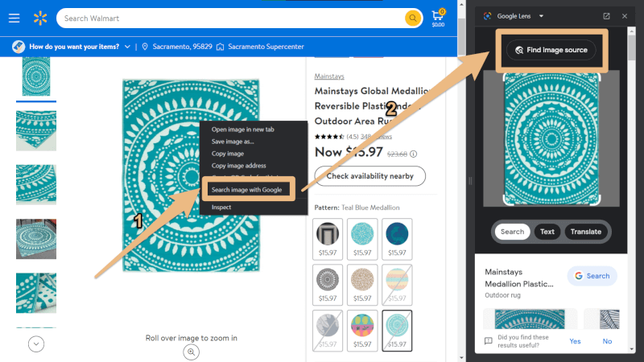Click the zoom magnifier icon below product image

pyautogui.click(x=191, y=352)
